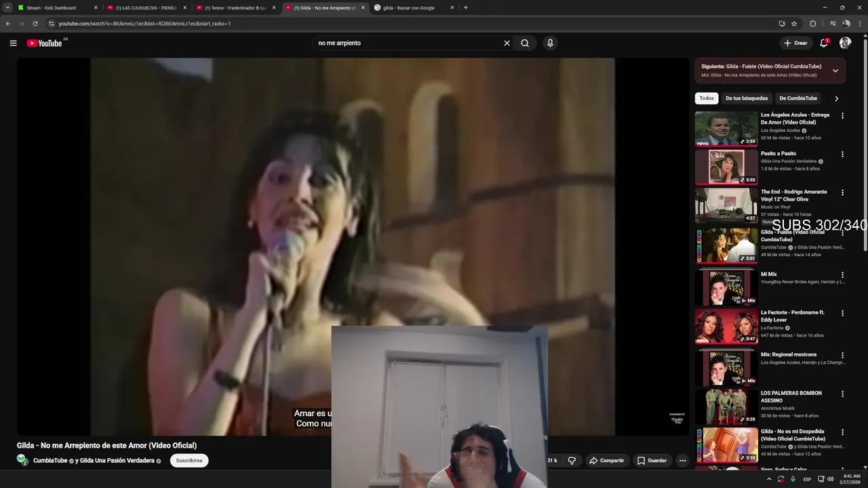
Task: Show more filter chips with arrow
Action: pos(836,98)
